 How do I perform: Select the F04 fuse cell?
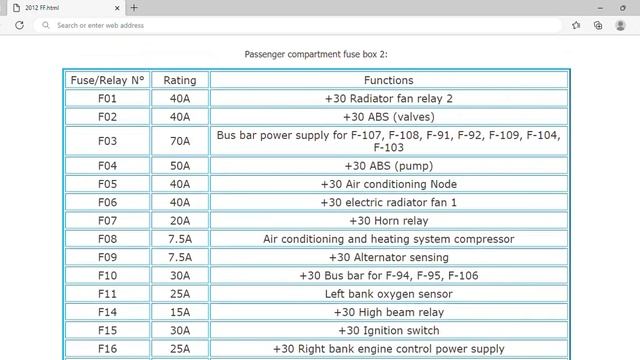[107, 166]
